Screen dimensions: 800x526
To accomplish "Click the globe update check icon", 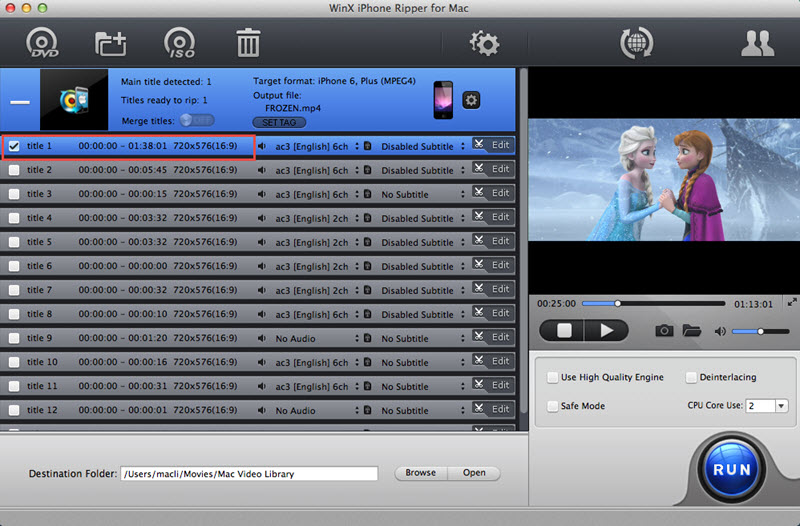I will click(x=636, y=43).
